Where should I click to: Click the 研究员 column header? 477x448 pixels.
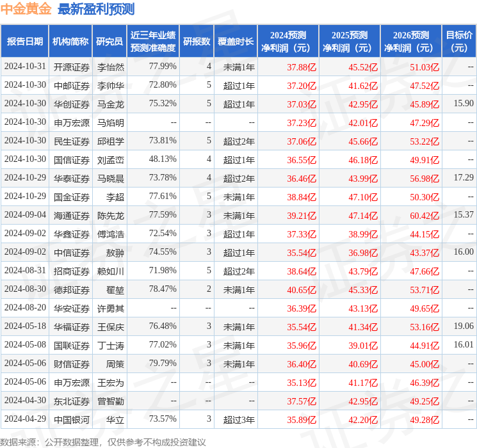coord(109,41)
